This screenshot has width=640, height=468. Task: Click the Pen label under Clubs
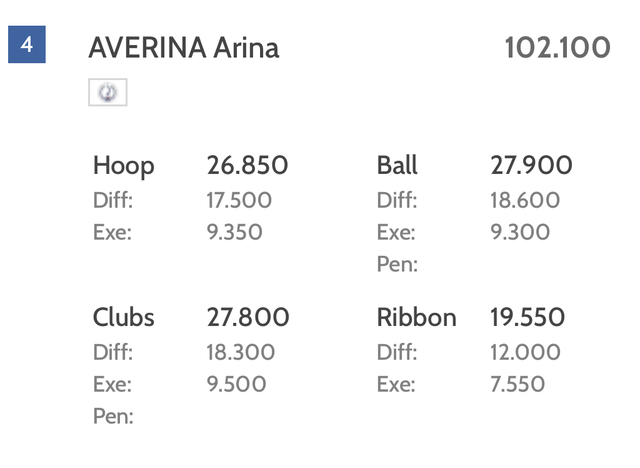113,416
